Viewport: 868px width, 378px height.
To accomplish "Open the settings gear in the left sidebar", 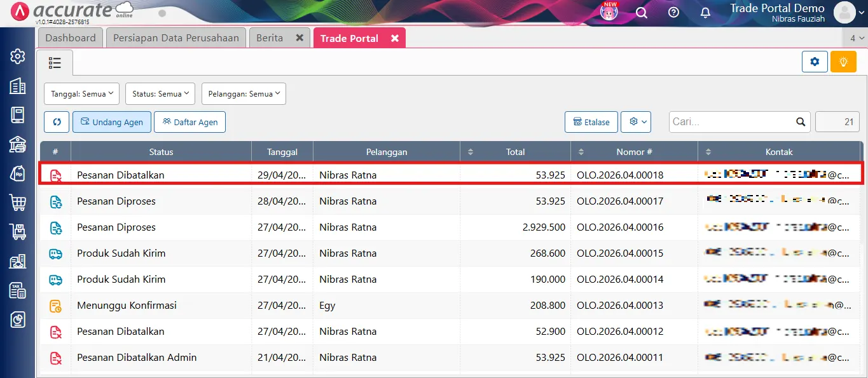I will (x=18, y=57).
